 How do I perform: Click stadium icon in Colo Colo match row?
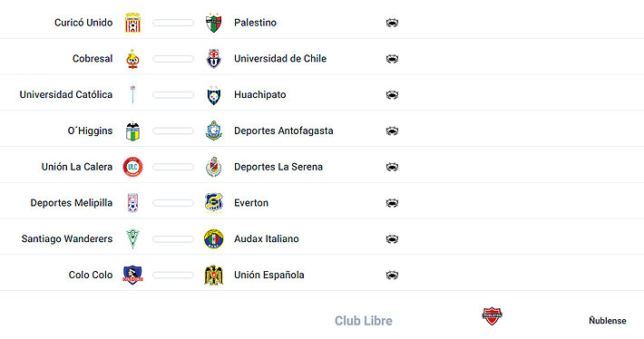[392, 275]
